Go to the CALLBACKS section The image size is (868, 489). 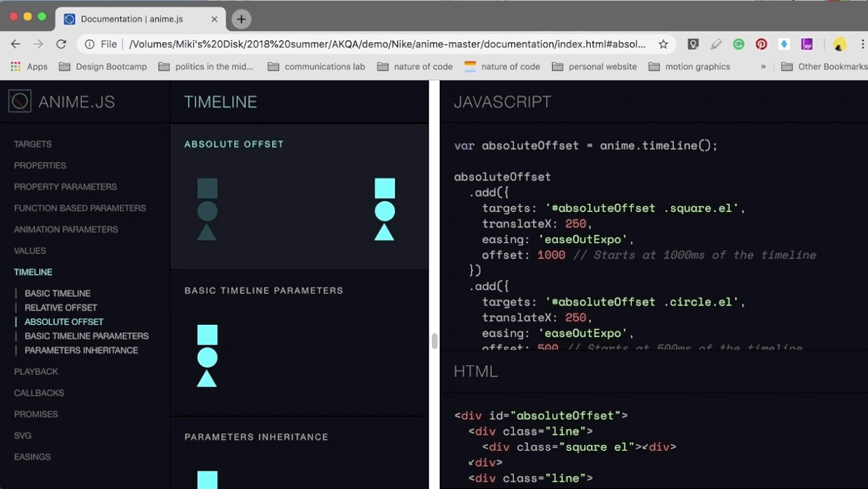(39, 393)
